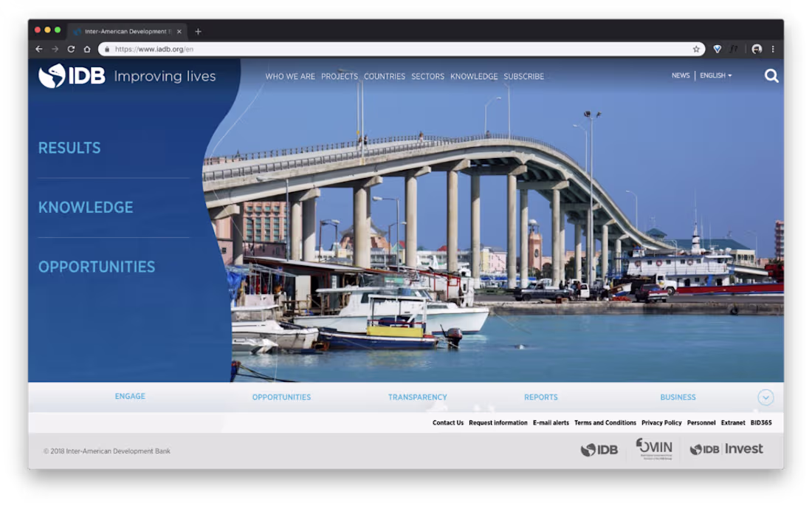Click the IDB Invest logo in footer
812x506 pixels.
(726, 448)
